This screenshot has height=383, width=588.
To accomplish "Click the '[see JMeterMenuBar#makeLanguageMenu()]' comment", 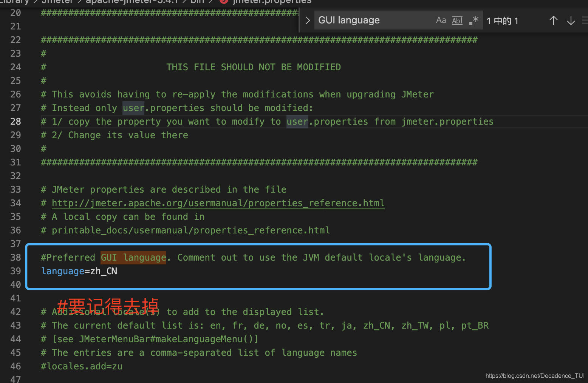I will 155,339.
